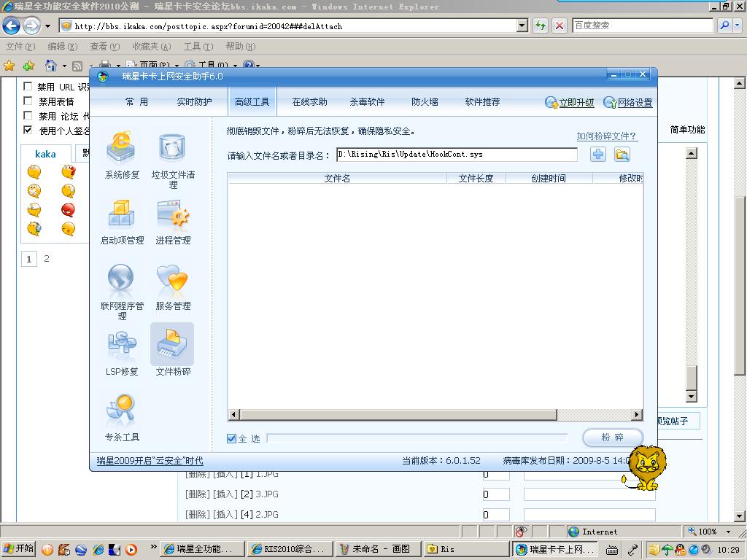Click the IE refresh button
747x560 pixels.
[x=541, y=26]
